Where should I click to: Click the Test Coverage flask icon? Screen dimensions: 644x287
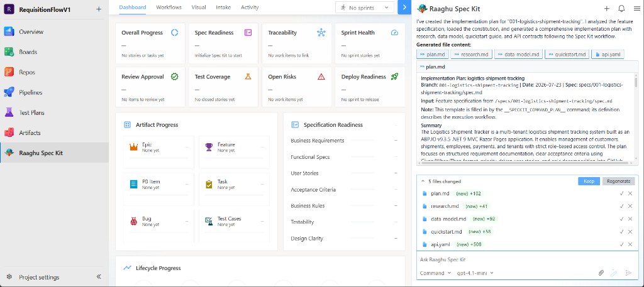coord(248,77)
